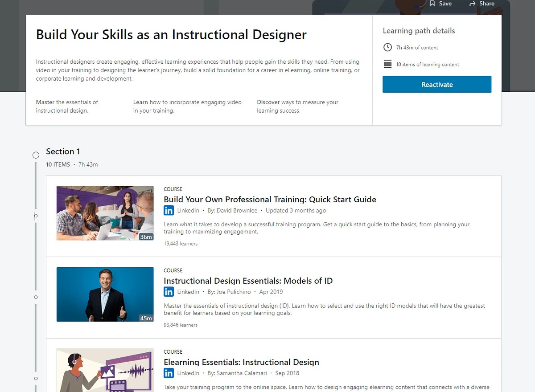Viewport: 535px width, 392px height.
Task: Click timeline marker beside Models of ID course
Action: [x=36, y=297]
